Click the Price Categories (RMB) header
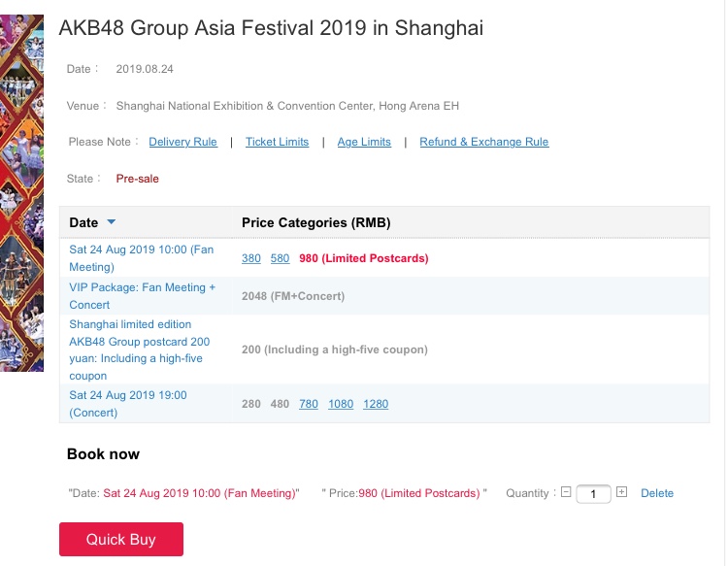 (316, 223)
